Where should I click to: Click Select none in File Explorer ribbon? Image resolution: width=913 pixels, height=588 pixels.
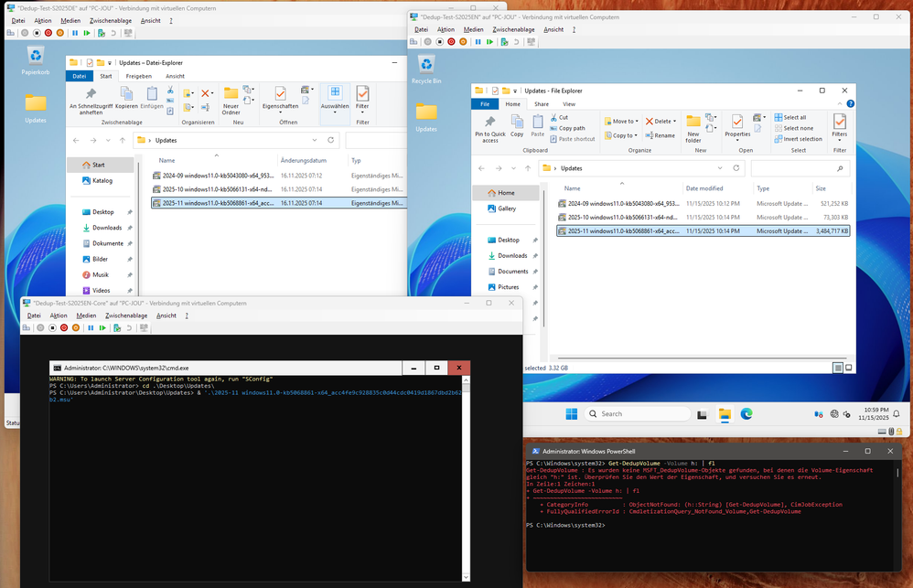tap(794, 128)
